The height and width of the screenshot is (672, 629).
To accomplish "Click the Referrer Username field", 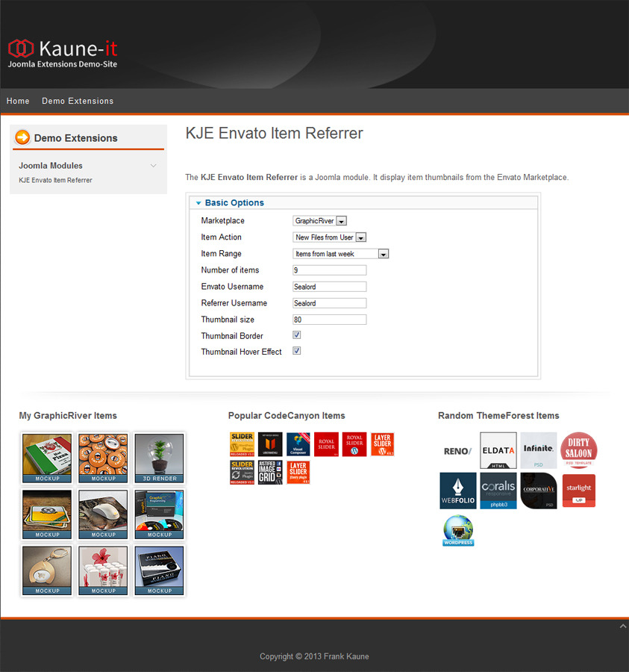I will [x=329, y=303].
